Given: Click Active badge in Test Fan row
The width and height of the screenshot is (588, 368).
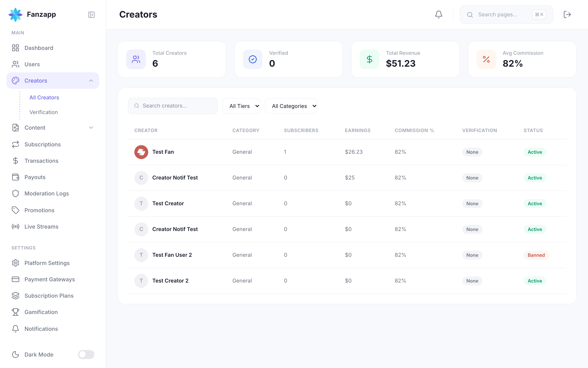Looking at the screenshot, I should 535,152.
